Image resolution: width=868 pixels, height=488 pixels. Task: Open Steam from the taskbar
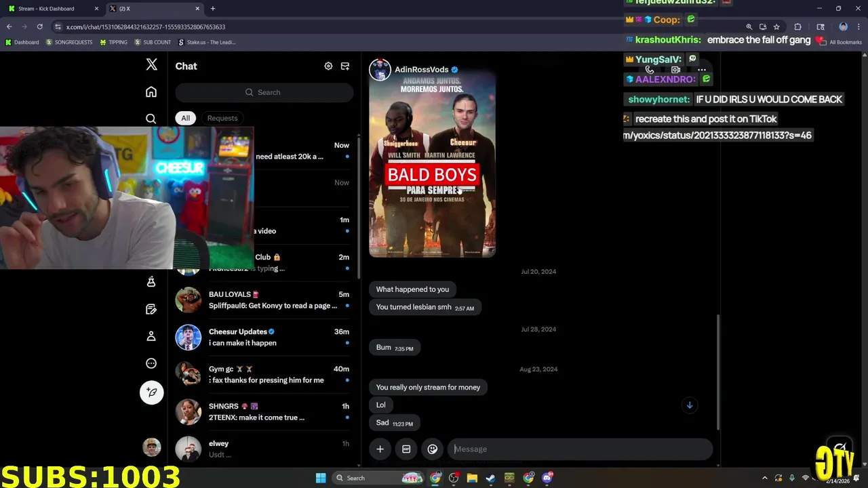tap(490, 478)
